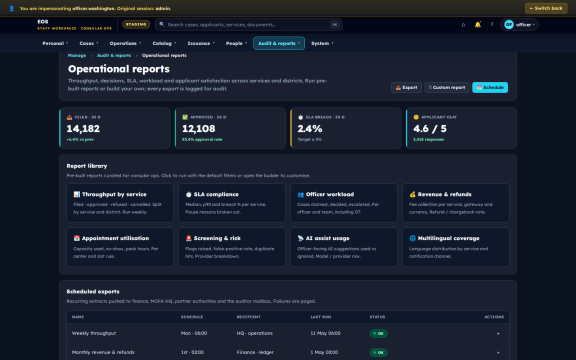
Task: Open the AI assist usage report
Action: tap(344, 247)
